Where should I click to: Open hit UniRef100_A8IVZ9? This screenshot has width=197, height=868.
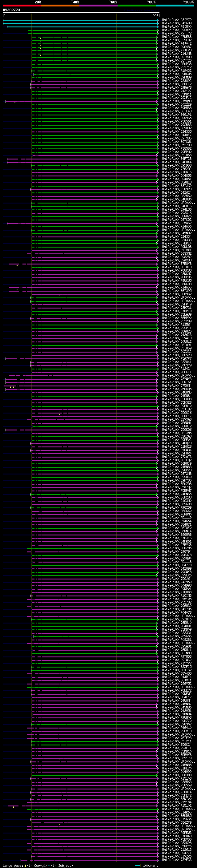pyautogui.click(x=177, y=20)
